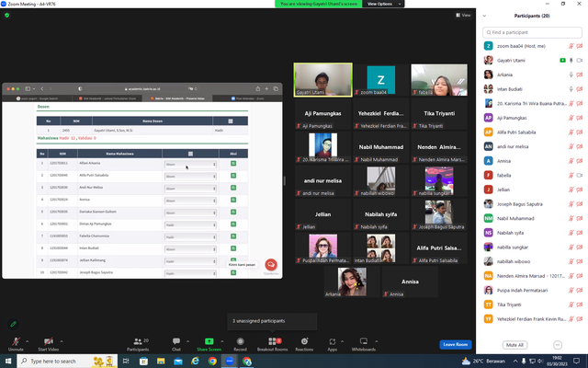Click the green annotate pencil icon
588x368 pixels.
[14, 324]
